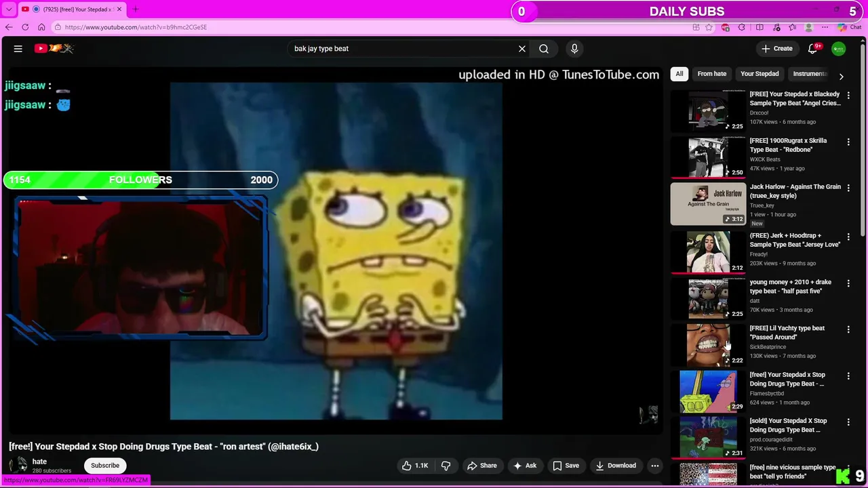This screenshot has width=868, height=488.
Task: Open the hate channel name link
Action: point(39,462)
